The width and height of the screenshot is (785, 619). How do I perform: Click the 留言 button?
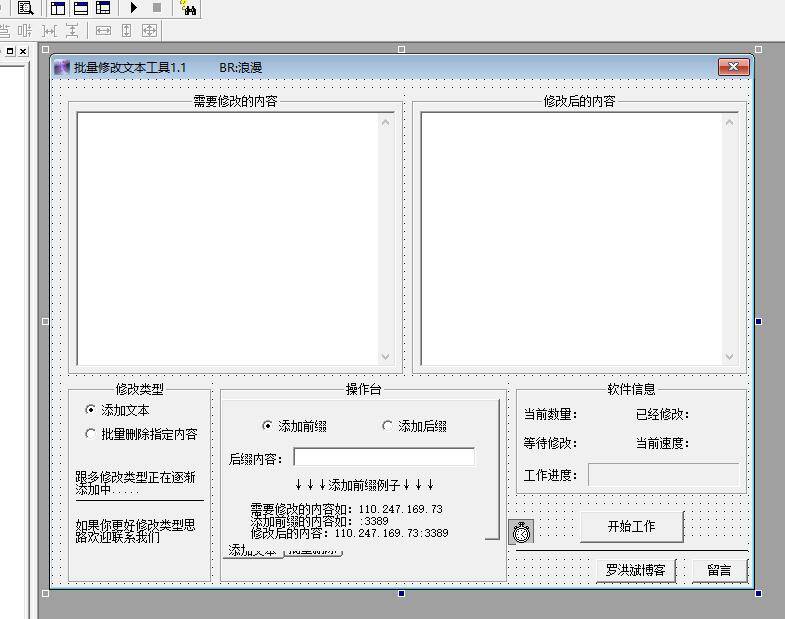click(x=719, y=570)
